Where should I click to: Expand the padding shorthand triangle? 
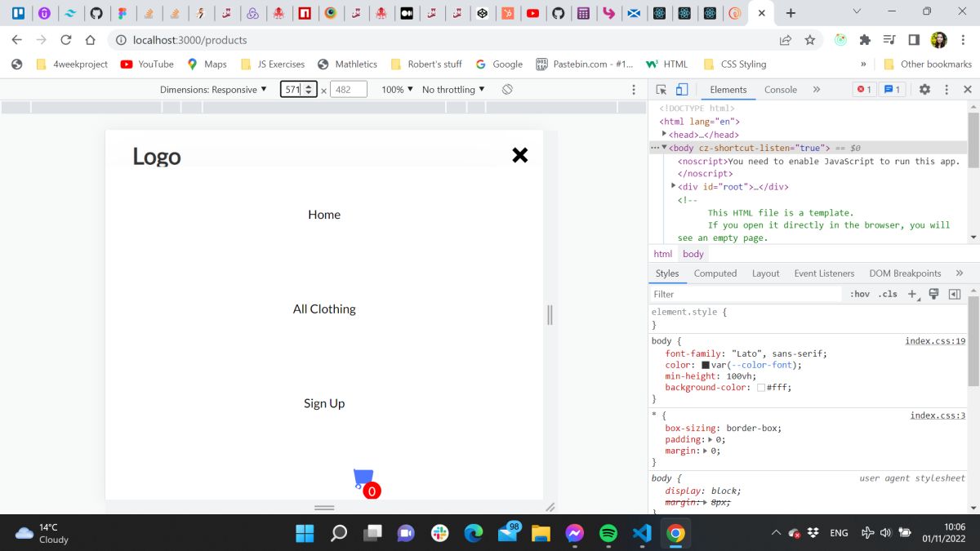click(710, 439)
